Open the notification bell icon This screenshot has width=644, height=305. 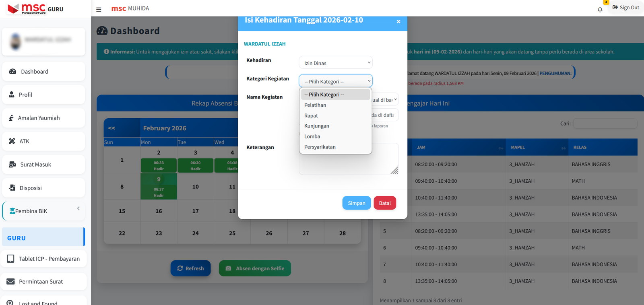600,10
